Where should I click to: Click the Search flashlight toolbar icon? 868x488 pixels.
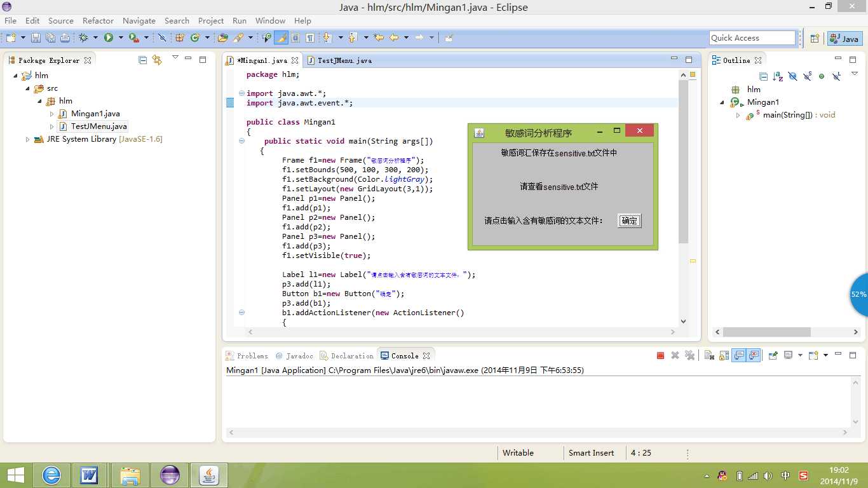tap(238, 38)
